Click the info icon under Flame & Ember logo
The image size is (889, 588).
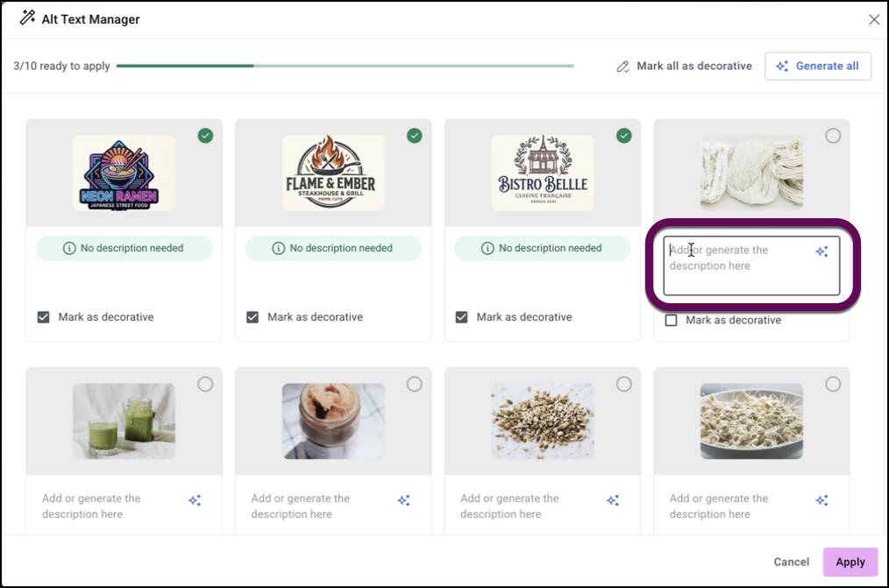[279, 249]
